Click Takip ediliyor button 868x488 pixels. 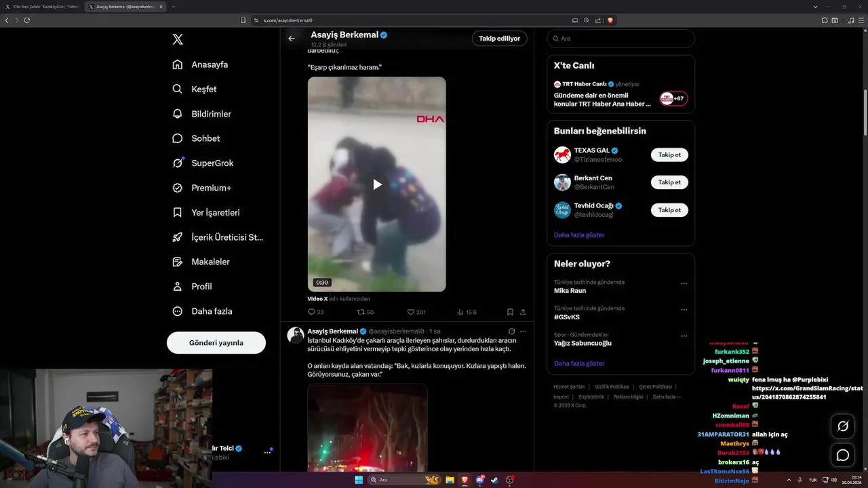(x=499, y=39)
